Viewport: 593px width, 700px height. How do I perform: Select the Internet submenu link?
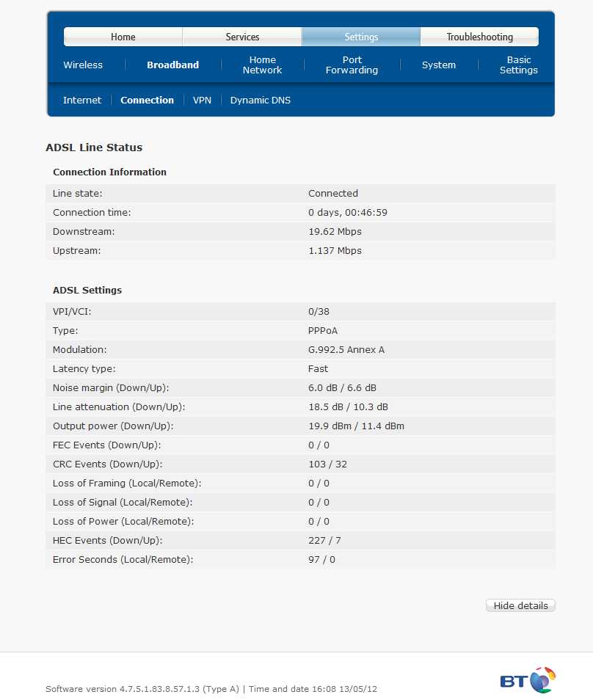pyautogui.click(x=82, y=100)
